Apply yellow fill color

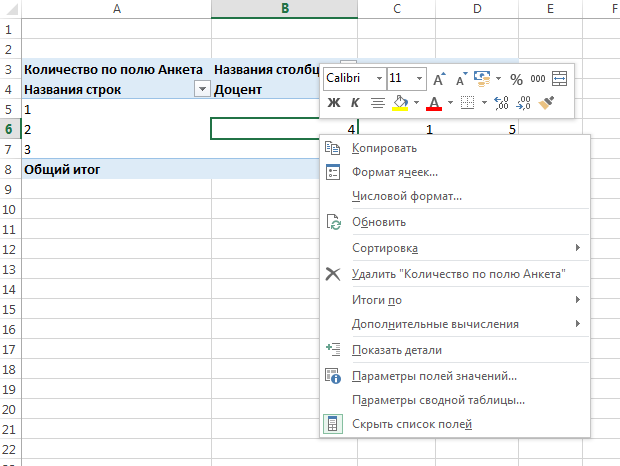tap(400, 102)
